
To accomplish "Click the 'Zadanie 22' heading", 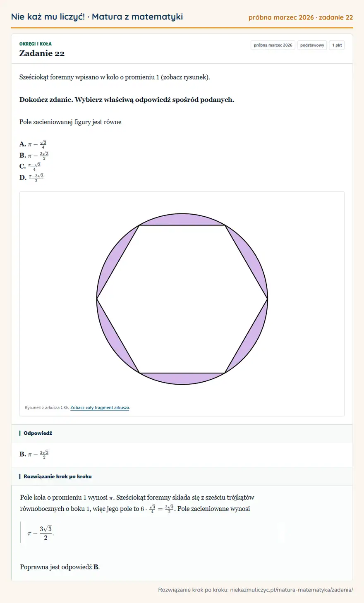I will click(42, 53).
